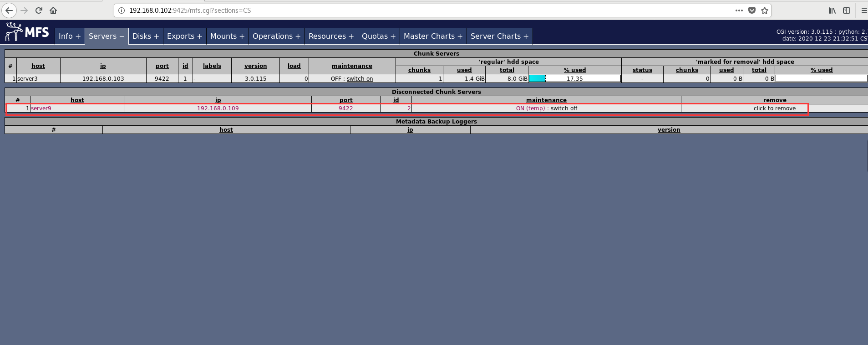Sort by marked for removal status column
The height and width of the screenshot is (345, 868).
(x=642, y=70)
